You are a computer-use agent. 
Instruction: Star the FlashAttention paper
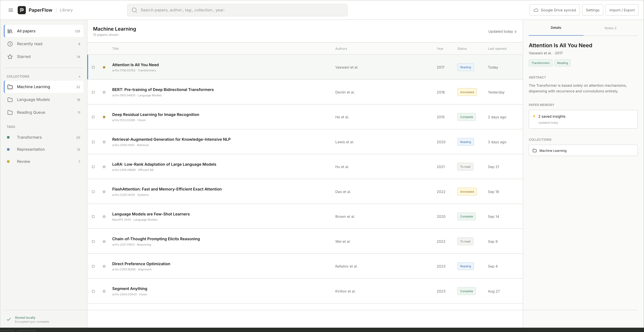[104, 192]
